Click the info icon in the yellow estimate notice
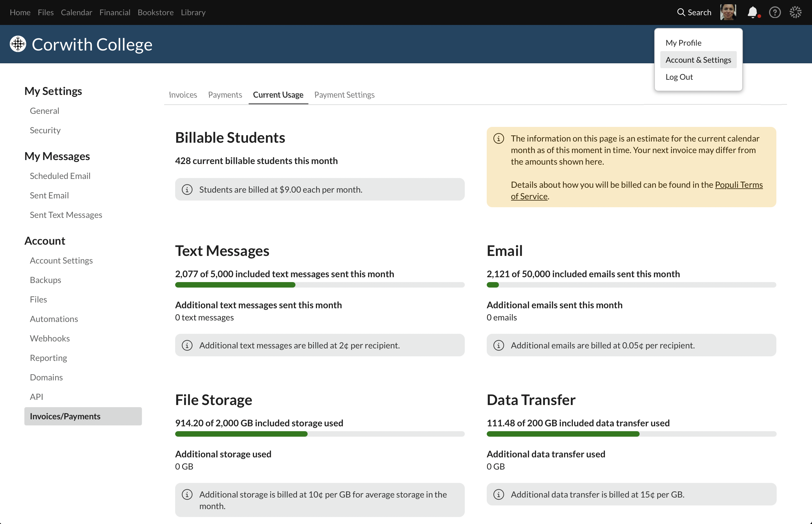Viewport: 812px width, 524px height. coord(499,138)
